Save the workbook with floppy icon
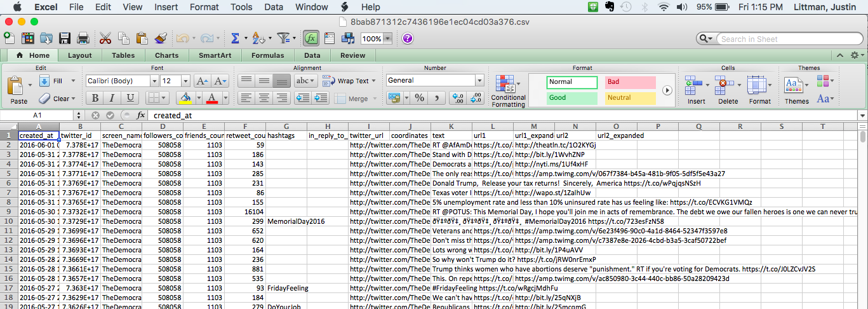Screen dimensions: 868x309 (x=65, y=38)
